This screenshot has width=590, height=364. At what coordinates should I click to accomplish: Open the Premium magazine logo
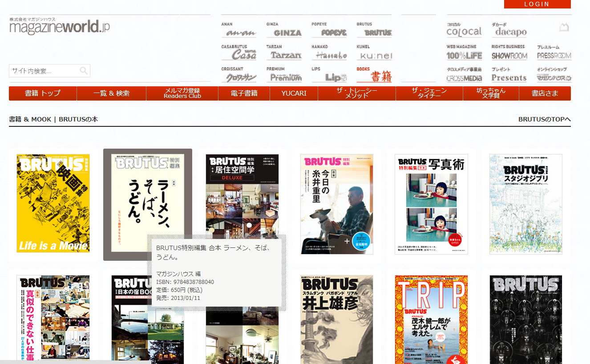tap(284, 75)
